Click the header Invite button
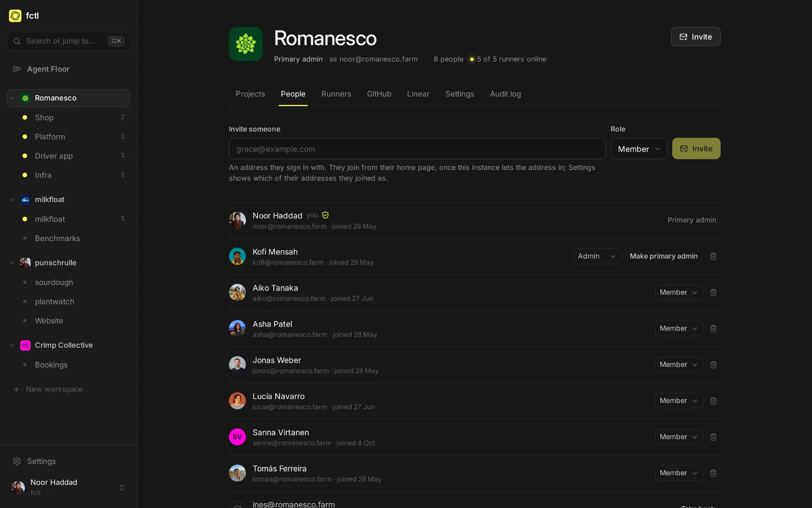The image size is (812, 508). click(x=695, y=37)
